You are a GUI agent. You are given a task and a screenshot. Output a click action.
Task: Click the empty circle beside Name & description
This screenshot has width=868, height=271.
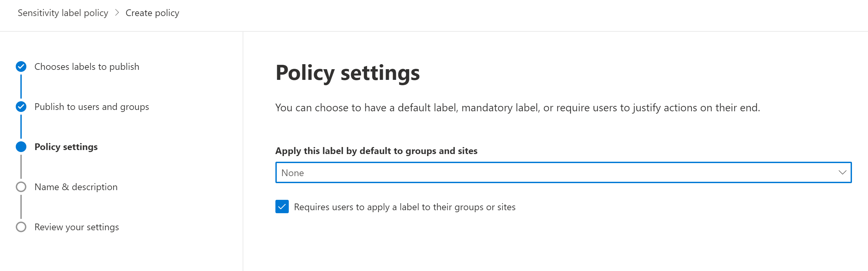pos(21,187)
